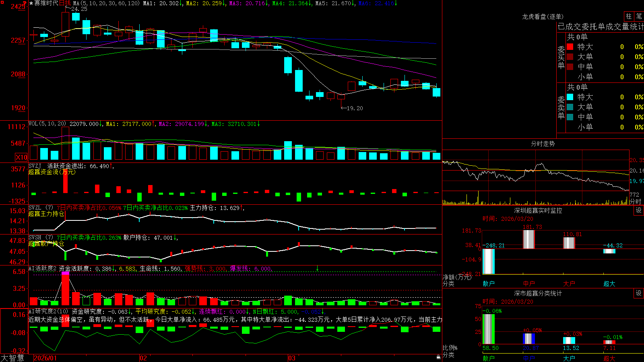Screen dimensions: 644x362
Task: Click the 超赢散户持仓 label
Action: pyautogui.click(x=46, y=243)
